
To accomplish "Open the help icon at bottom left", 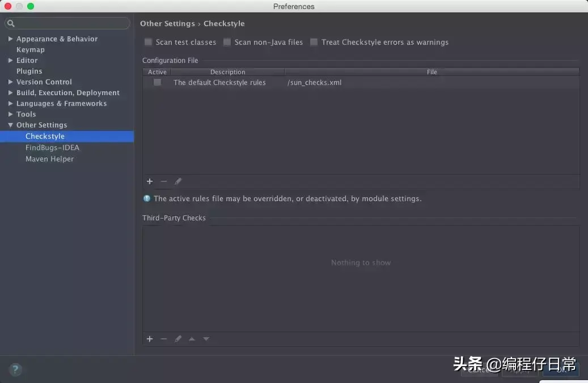I will coord(15,369).
